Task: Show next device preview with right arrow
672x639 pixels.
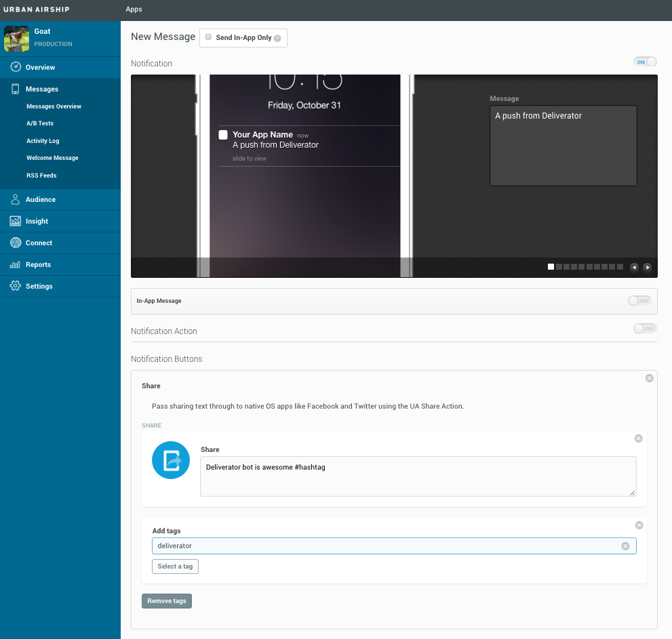Action: click(647, 267)
